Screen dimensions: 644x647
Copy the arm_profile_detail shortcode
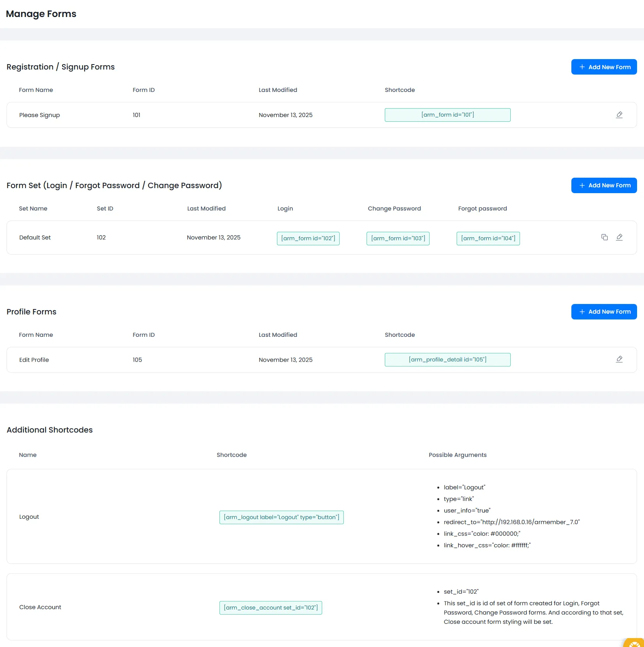447,359
